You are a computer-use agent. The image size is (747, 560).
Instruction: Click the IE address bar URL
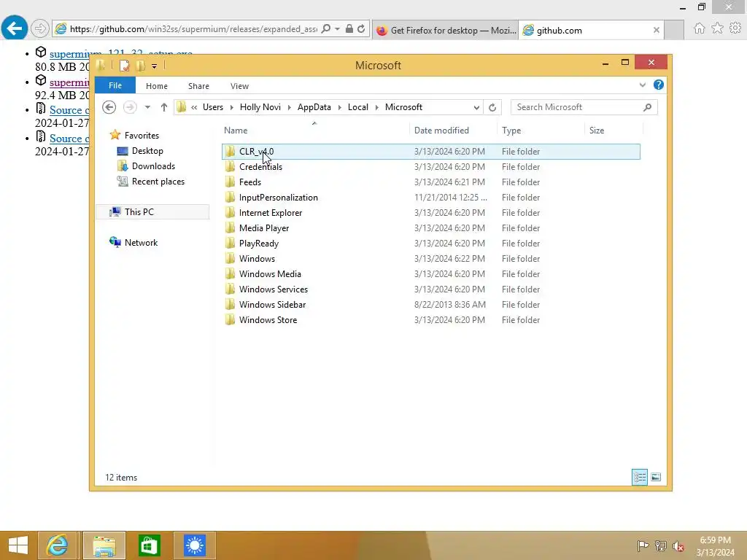(x=193, y=29)
